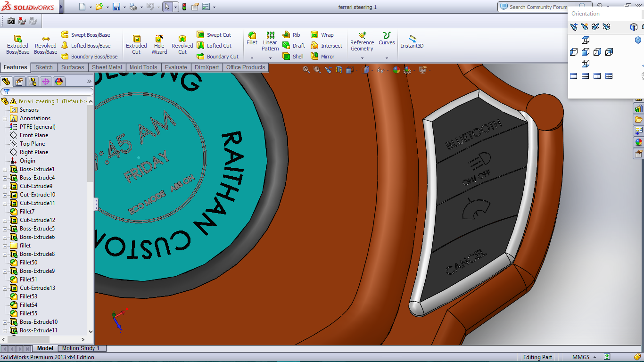Open dropdown arrow beside New document
This screenshot has width=644, height=362.
tap(91, 7)
